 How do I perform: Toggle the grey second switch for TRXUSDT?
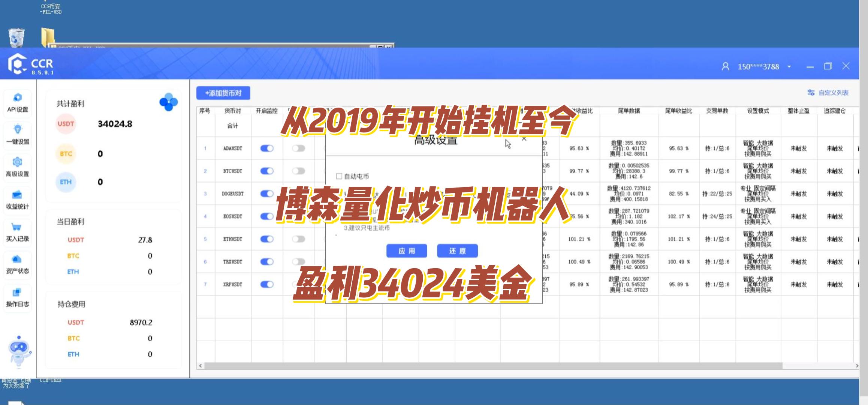click(x=299, y=262)
